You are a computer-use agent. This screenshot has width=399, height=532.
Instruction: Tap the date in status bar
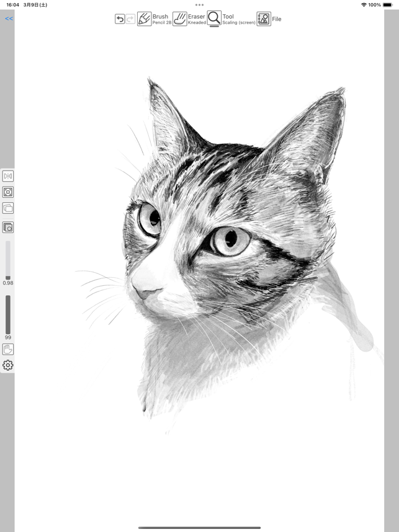pos(35,5)
